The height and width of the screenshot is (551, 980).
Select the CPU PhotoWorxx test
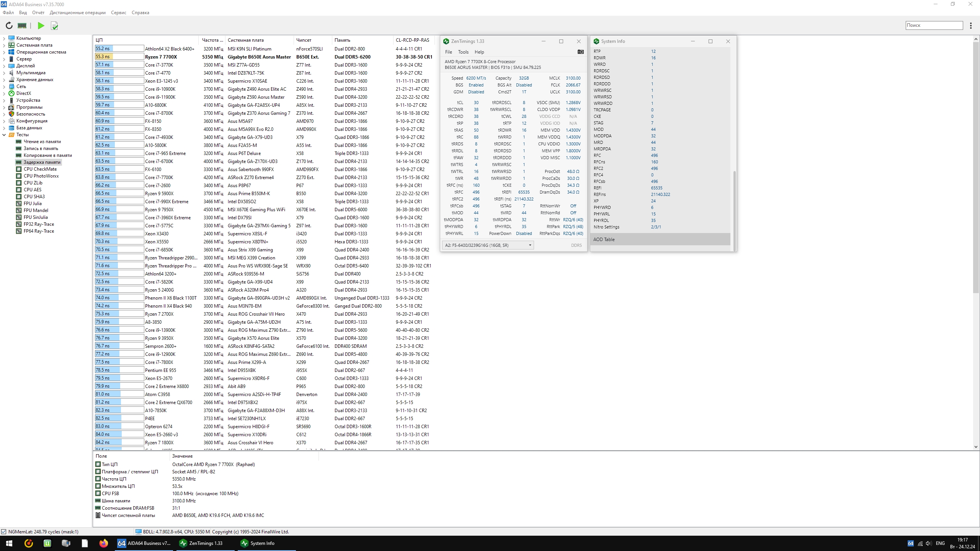pos(41,176)
